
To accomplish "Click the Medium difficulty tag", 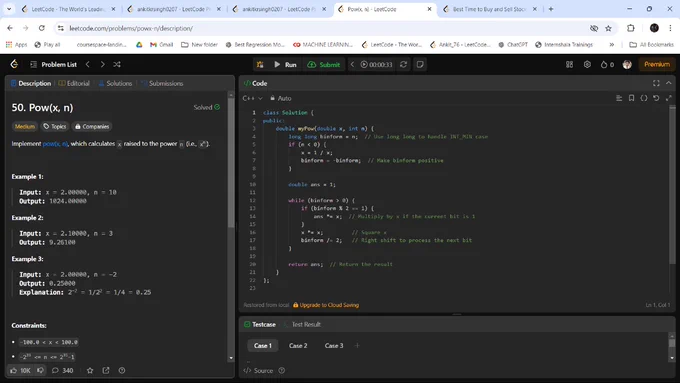I will [x=25, y=127].
